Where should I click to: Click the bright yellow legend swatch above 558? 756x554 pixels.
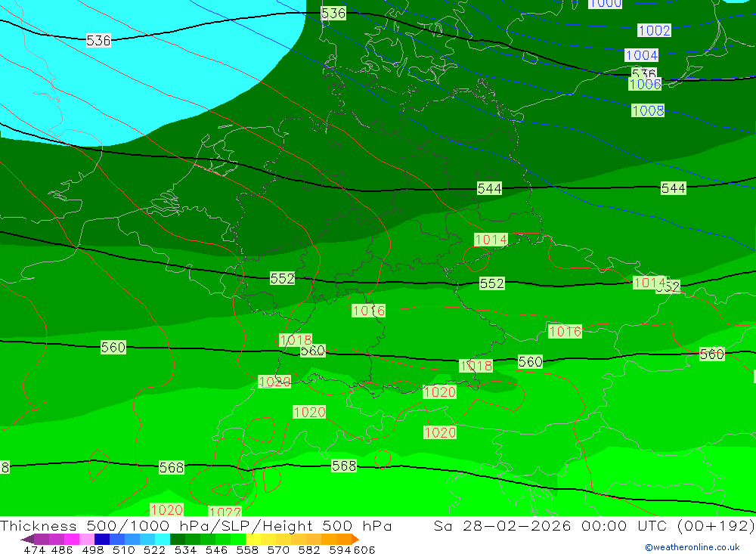click(253, 539)
